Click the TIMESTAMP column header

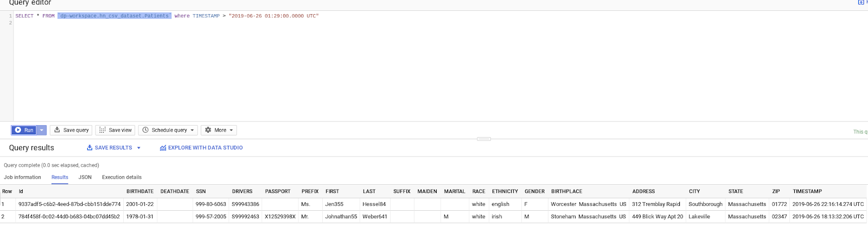[x=807, y=191]
